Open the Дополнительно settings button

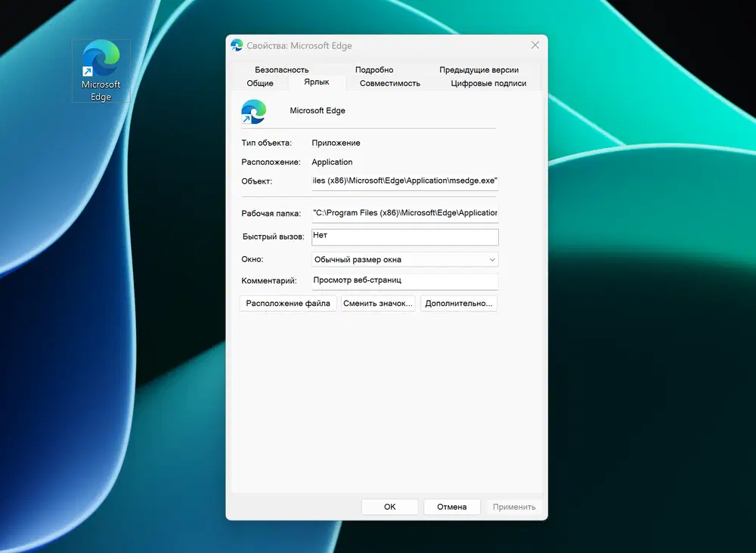click(459, 304)
